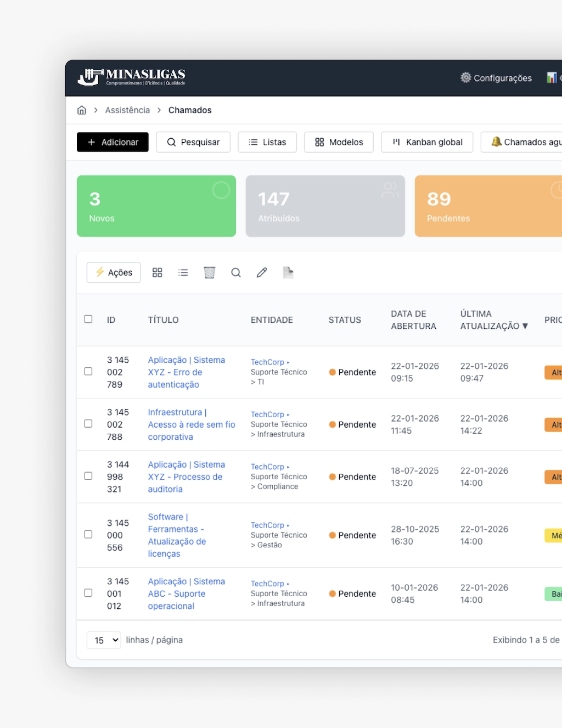Viewport: 562px width, 728px height.
Task: Check the row for ticket 3 145 002 789
Action: click(x=88, y=372)
